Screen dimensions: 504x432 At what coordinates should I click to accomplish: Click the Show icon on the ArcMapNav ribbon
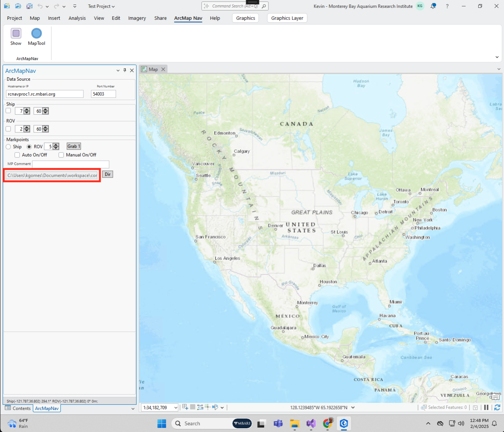point(16,36)
